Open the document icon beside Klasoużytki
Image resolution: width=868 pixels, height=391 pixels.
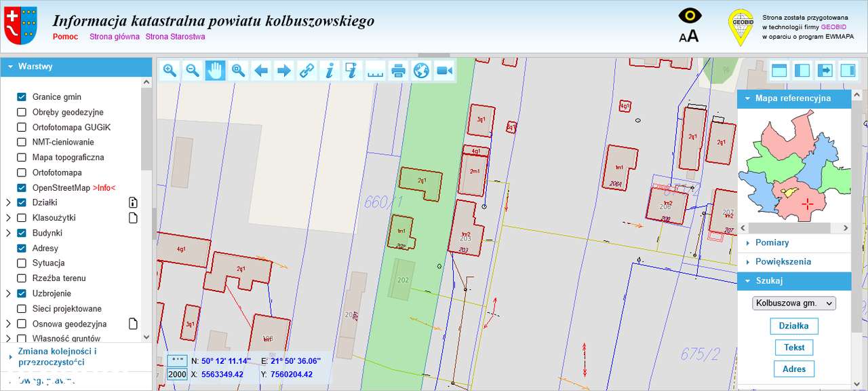click(x=134, y=218)
